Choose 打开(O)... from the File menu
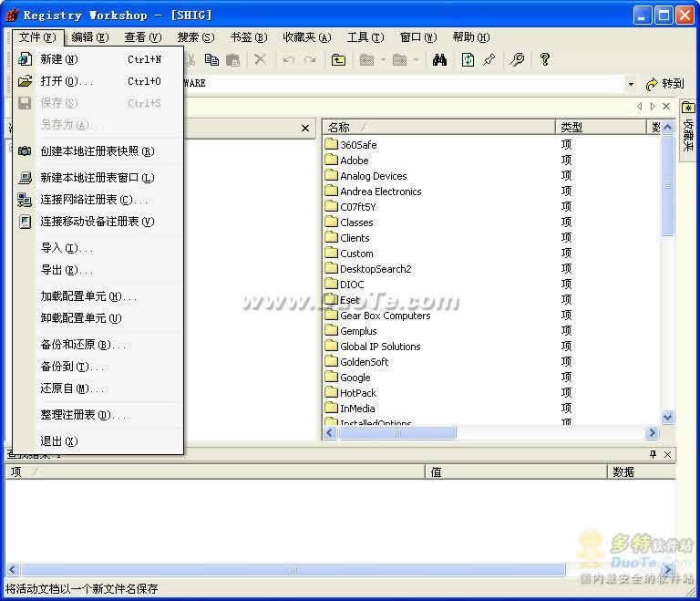Viewport: 700px width, 601px height. click(98, 81)
